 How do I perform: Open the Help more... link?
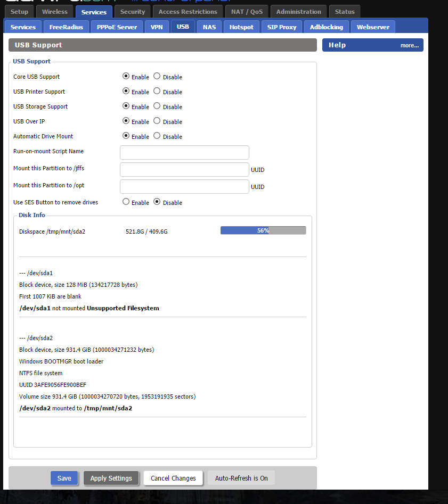click(409, 46)
